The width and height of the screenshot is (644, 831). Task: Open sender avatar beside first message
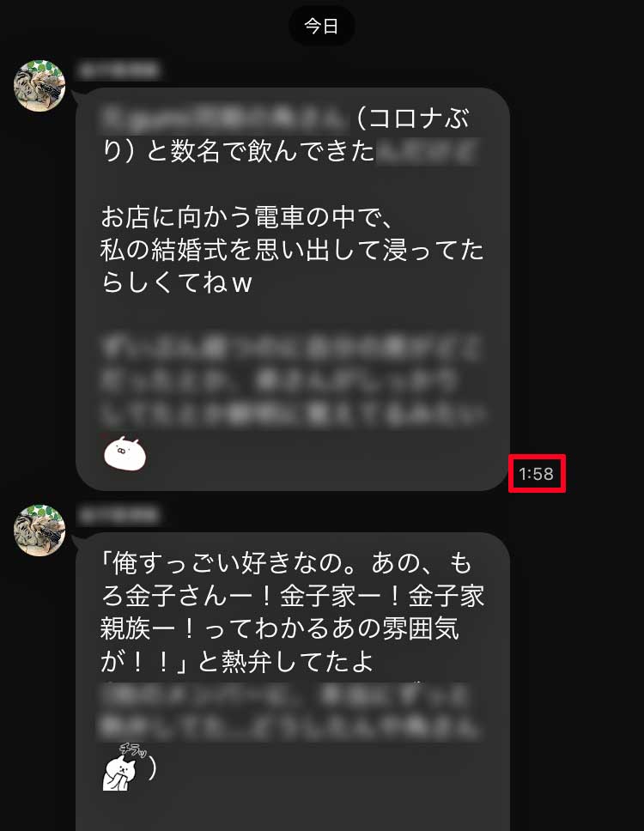click(39, 86)
